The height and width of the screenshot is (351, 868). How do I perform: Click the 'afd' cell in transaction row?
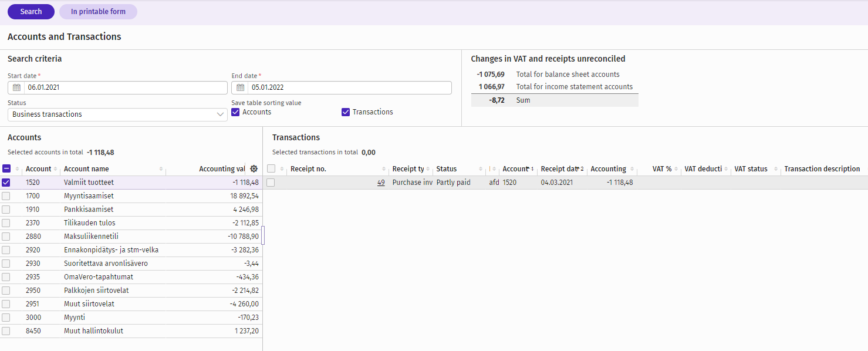pos(494,183)
